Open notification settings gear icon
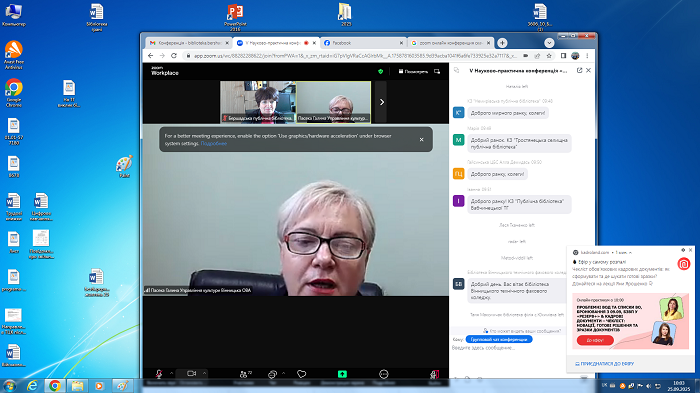 (683, 250)
